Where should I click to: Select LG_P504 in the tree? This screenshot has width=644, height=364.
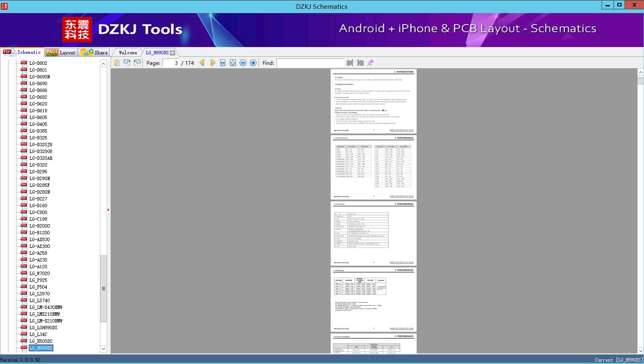point(38,287)
